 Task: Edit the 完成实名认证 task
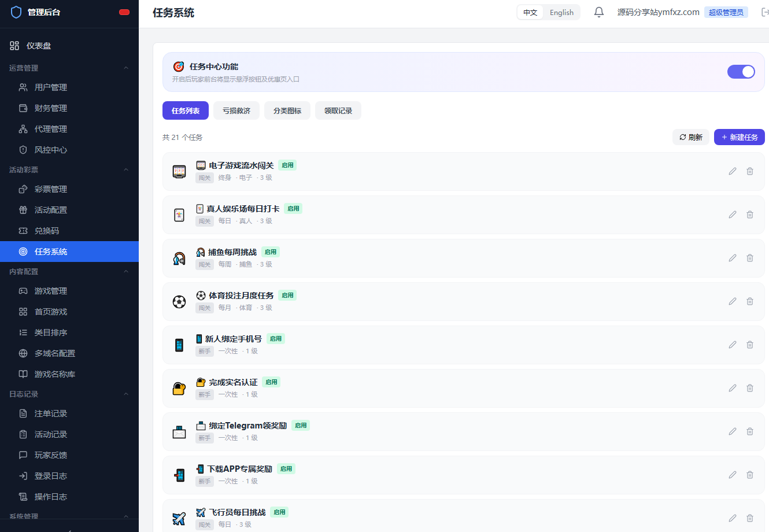pyautogui.click(x=733, y=388)
